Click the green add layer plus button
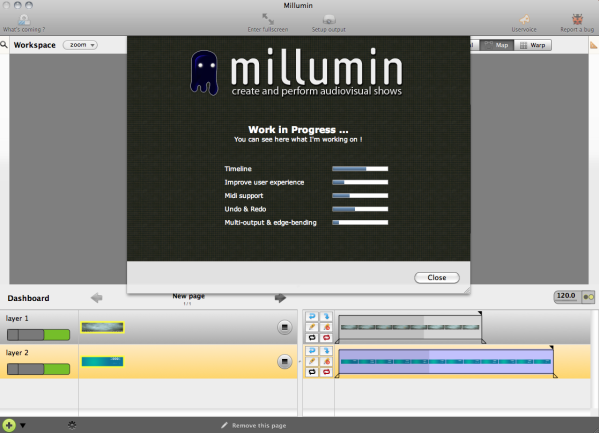Viewport: 599px width, 433px height. click(9, 425)
